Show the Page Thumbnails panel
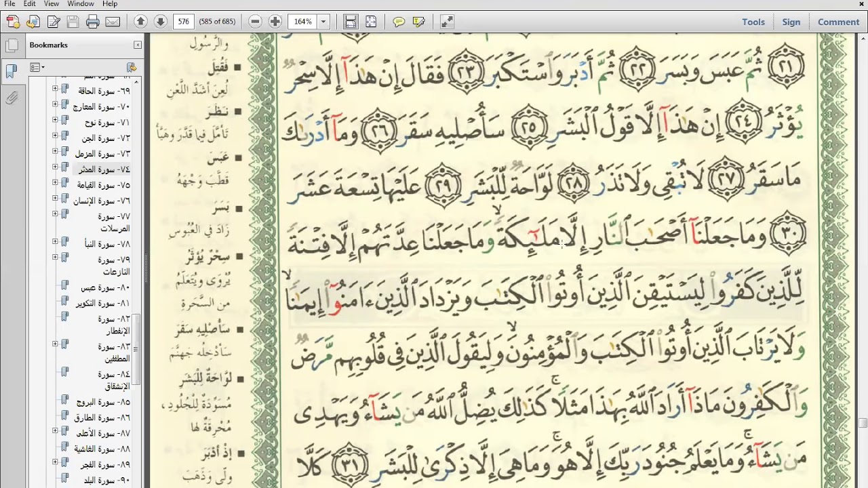The height and width of the screenshot is (488, 868). pyautogui.click(x=12, y=47)
